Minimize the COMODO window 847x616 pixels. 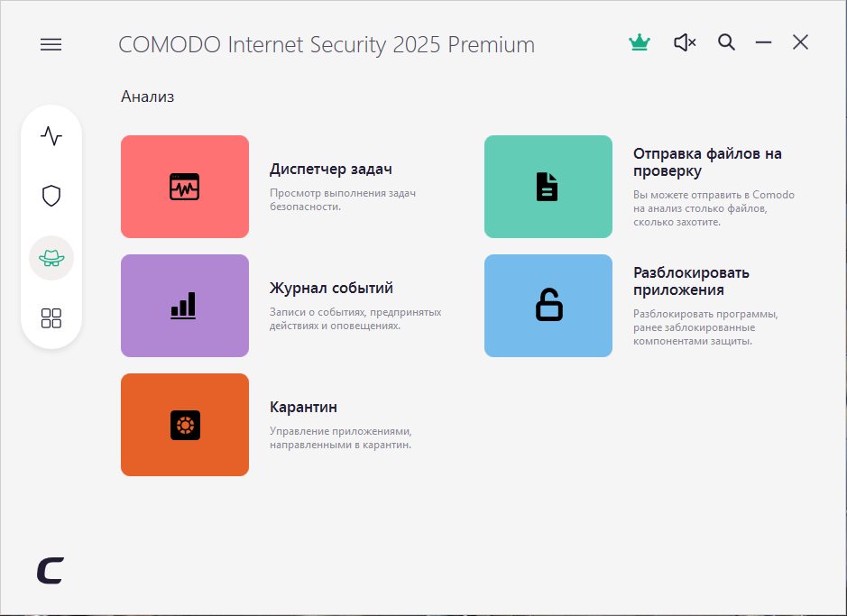pos(763,42)
